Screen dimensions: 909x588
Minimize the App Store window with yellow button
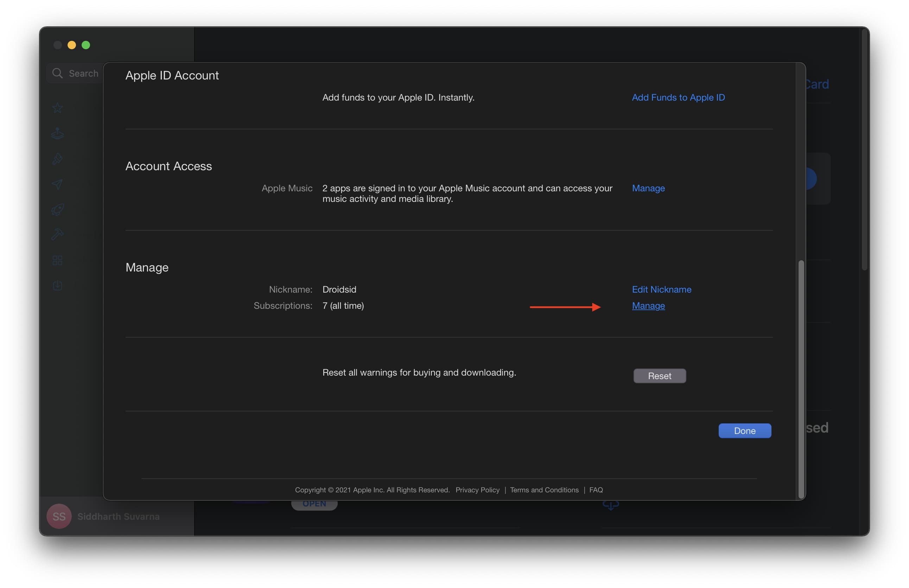(72, 45)
